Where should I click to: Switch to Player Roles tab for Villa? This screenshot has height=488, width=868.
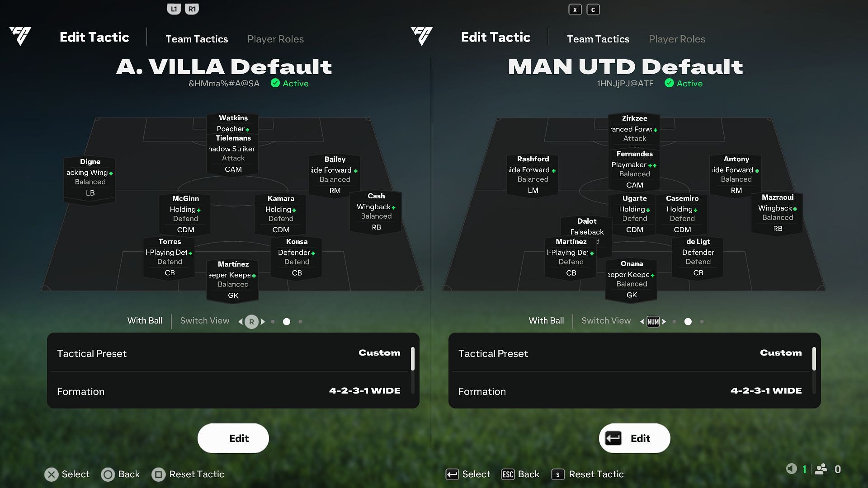(275, 39)
